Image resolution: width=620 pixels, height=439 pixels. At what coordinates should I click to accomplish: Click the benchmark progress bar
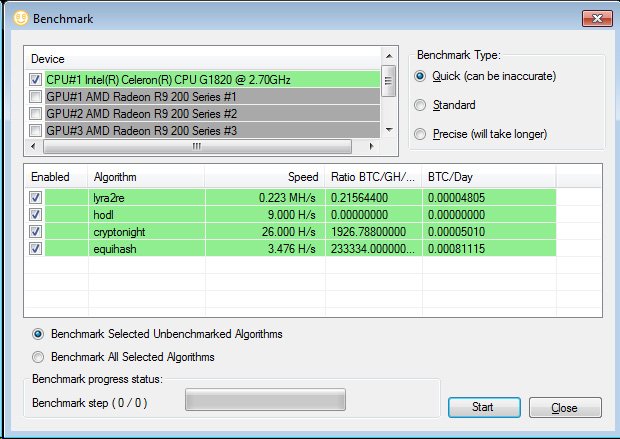(x=265, y=400)
